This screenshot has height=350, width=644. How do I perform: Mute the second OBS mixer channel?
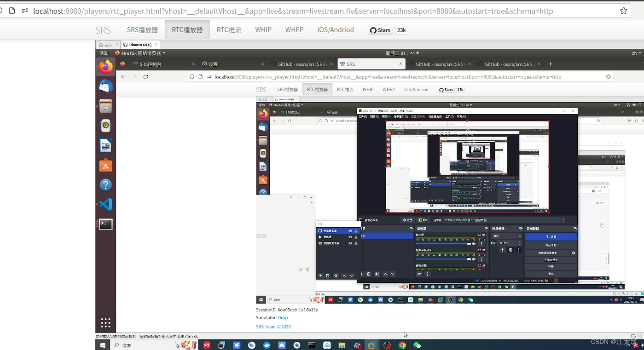click(474, 259)
